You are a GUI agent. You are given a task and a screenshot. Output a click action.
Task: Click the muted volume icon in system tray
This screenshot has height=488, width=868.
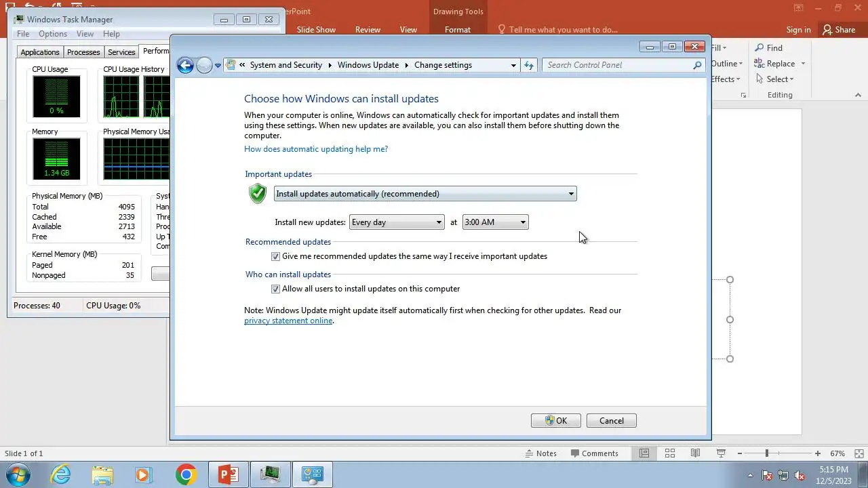[x=800, y=475]
